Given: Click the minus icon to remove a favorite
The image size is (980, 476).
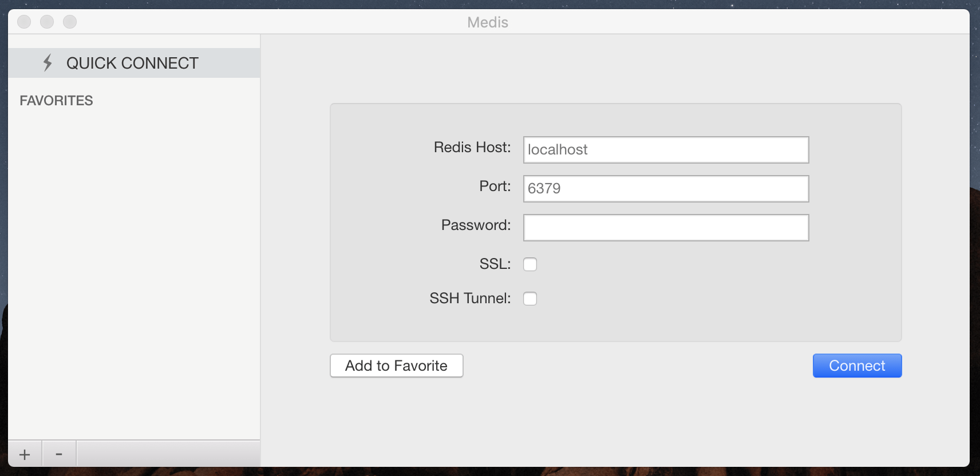Looking at the screenshot, I should [59, 454].
